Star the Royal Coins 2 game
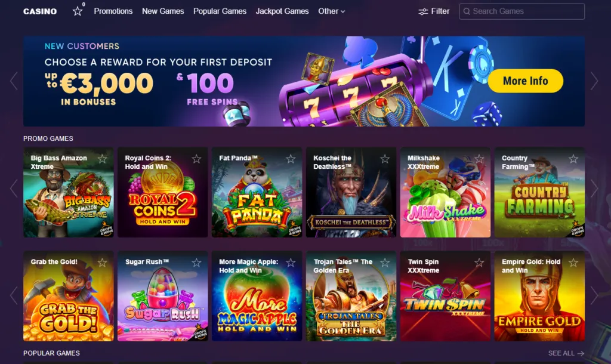The height and width of the screenshot is (364, 611). click(x=196, y=159)
